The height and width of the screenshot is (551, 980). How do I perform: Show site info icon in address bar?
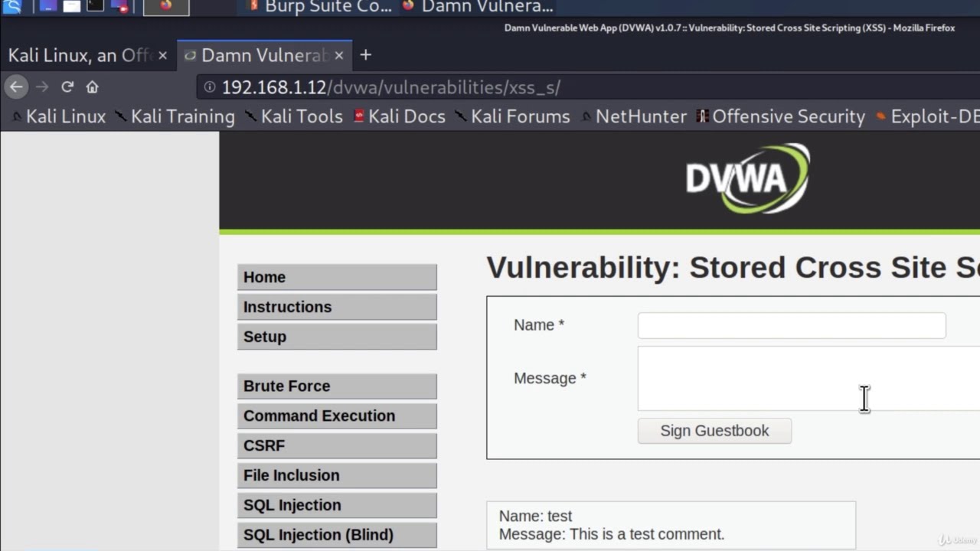tap(210, 87)
